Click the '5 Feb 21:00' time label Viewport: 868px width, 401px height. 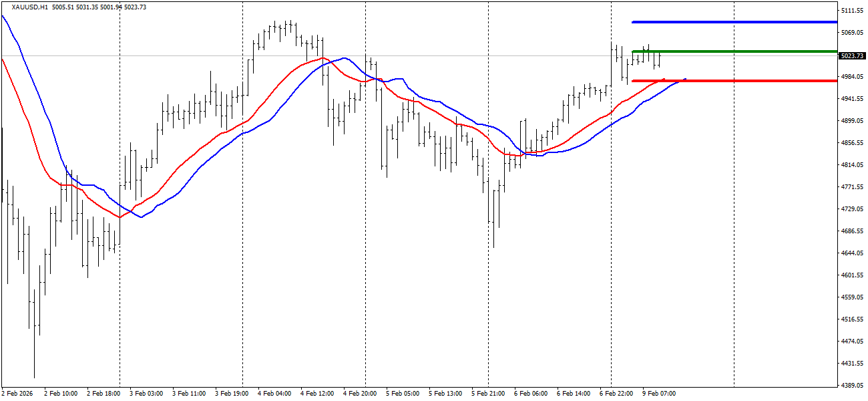(488, 394)
